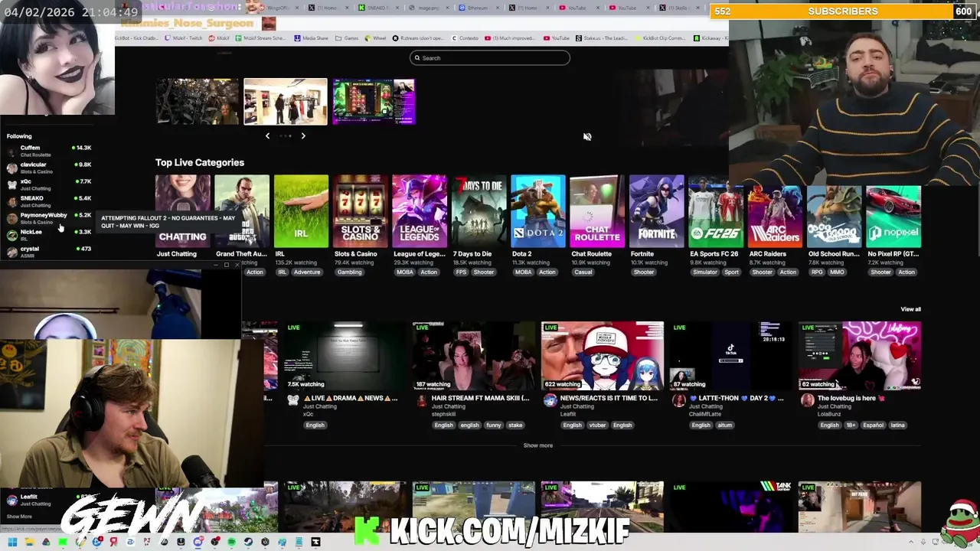
Task: Open the Windows Start menu
Action: pyautogui.click(x=12, y=542)
